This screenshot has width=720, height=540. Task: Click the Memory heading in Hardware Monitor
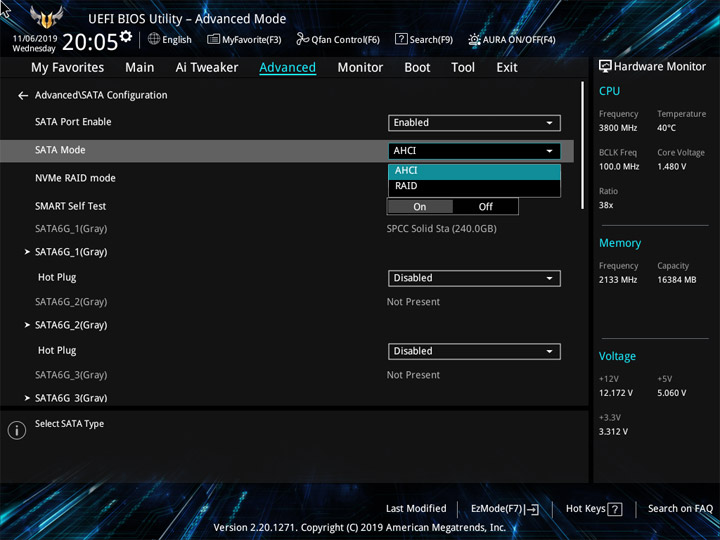coord(620,243)
